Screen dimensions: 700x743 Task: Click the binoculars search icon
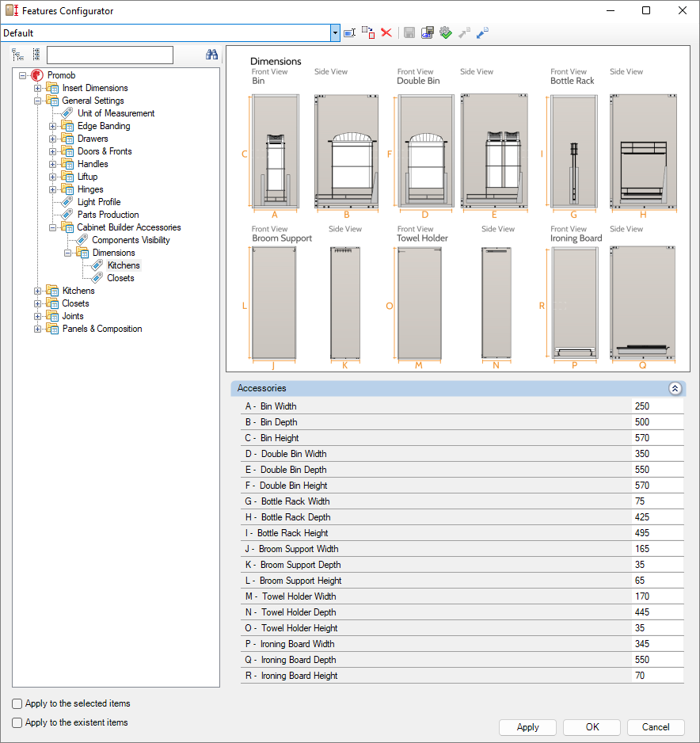pyautogui.click(x=211, y=55)
